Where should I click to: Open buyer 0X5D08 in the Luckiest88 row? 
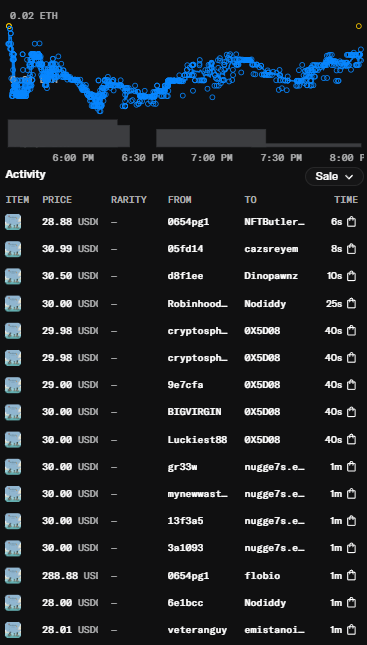pyautogui.click(x=262, y=440)
